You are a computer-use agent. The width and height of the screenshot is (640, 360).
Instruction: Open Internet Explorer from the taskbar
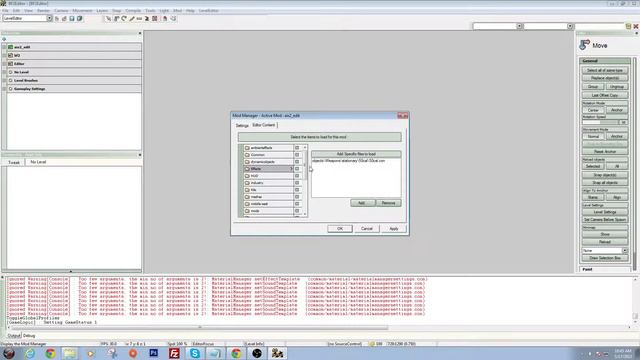coord(30,353)
